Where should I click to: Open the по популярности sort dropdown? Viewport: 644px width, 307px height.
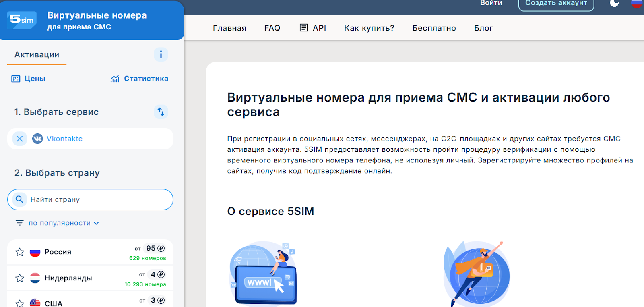64,223
